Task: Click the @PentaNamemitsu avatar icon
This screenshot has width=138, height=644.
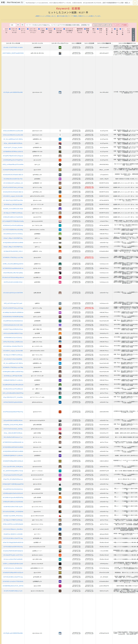Action: [x=60, y=429]
